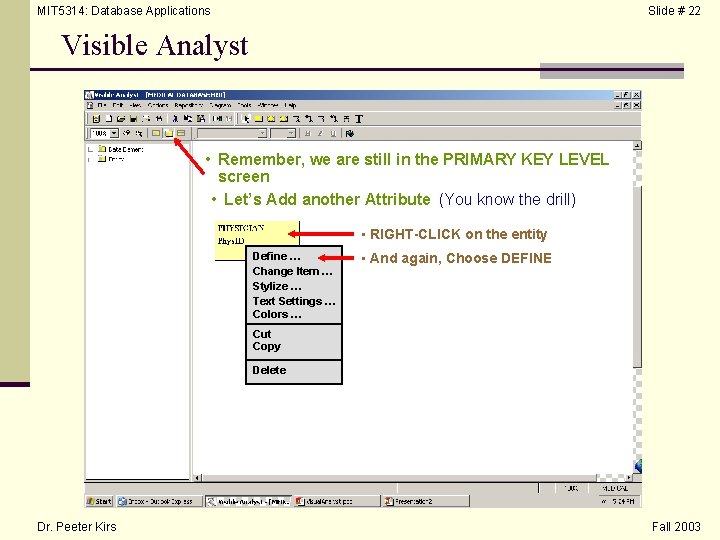Select the PHYSICIAN entity box
Image resolution: width=720 pixels, height=540 pixels.
[256, 233]
